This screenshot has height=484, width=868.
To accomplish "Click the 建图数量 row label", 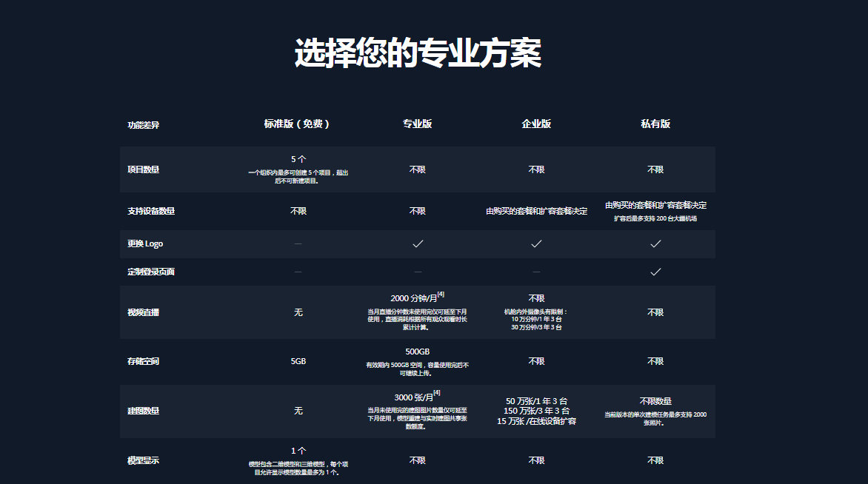I will [x=143, y=411].
